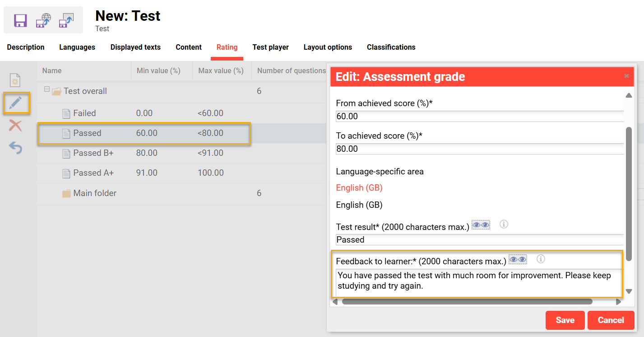Click the red X delete icon
The image size is (644, 337).
[16, 126]
